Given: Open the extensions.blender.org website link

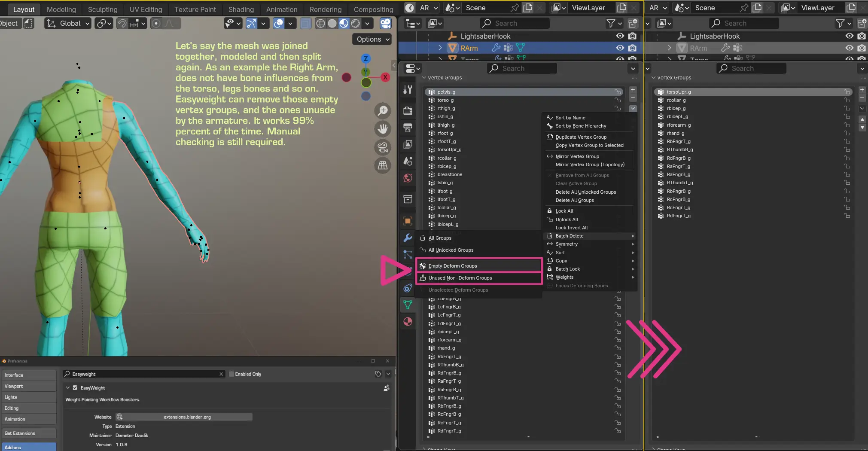Looking at the screenshot, I should coord(187,417).
